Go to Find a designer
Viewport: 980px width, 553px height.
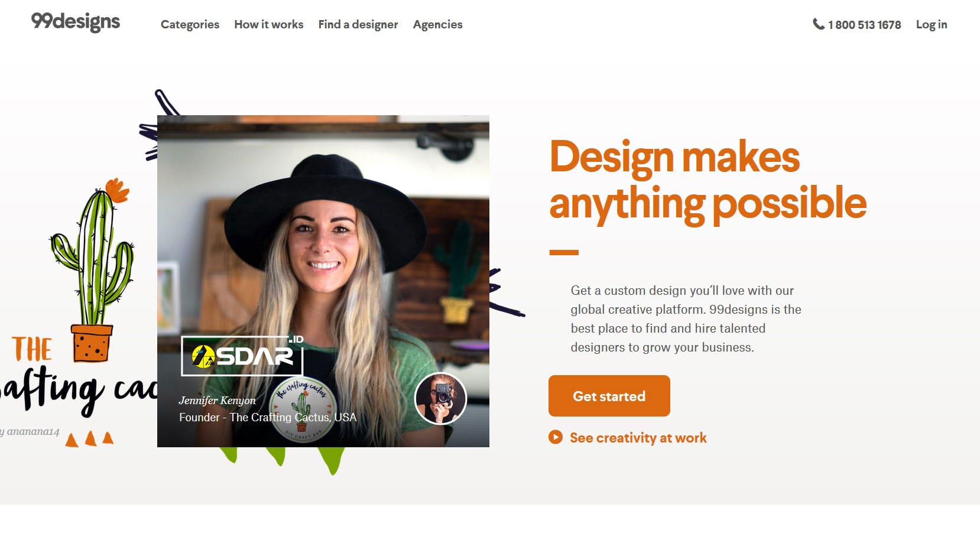coord(358,24)
